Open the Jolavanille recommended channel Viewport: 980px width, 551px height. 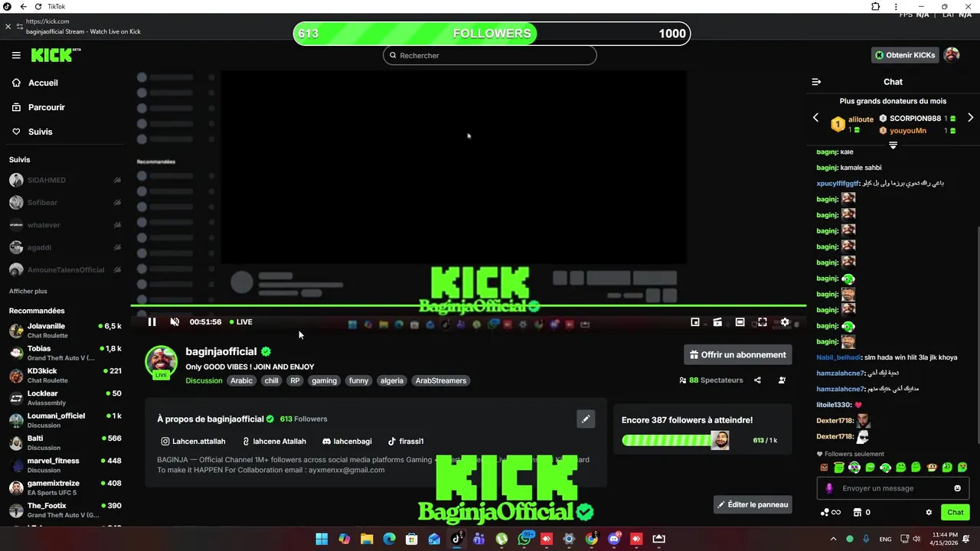point(65,330)
